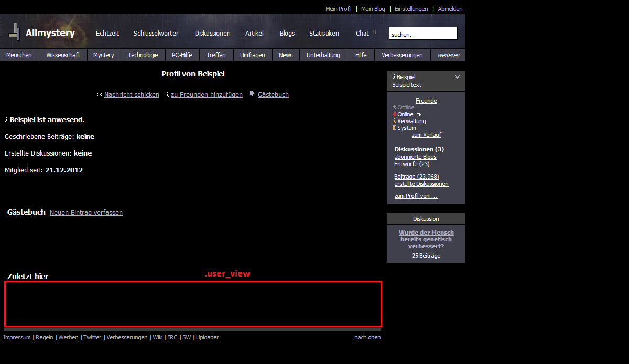Click the small icon right of Online
This screenshot has height=364, width=629.
pos(418,114)
